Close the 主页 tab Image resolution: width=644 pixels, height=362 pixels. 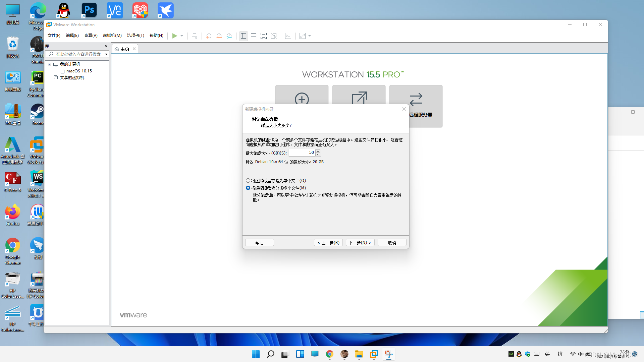tap(134, 49)
